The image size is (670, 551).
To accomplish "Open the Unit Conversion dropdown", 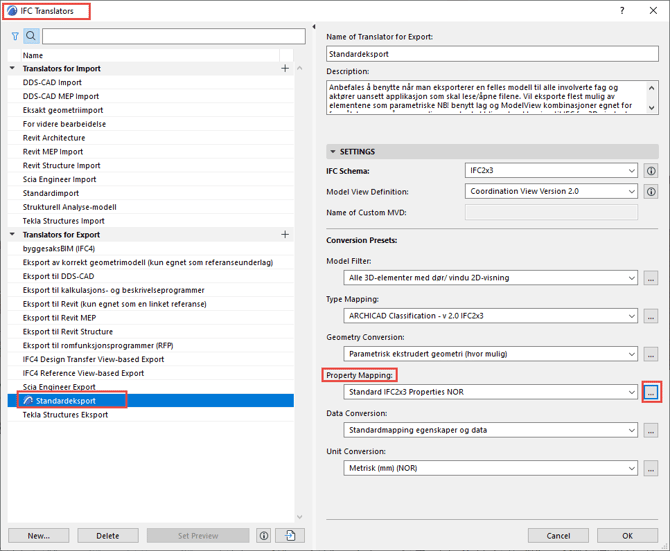I will 491,468.
